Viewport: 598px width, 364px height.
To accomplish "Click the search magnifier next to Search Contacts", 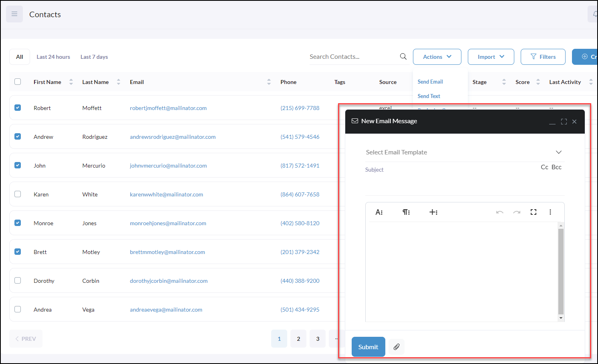I will 403,56.
